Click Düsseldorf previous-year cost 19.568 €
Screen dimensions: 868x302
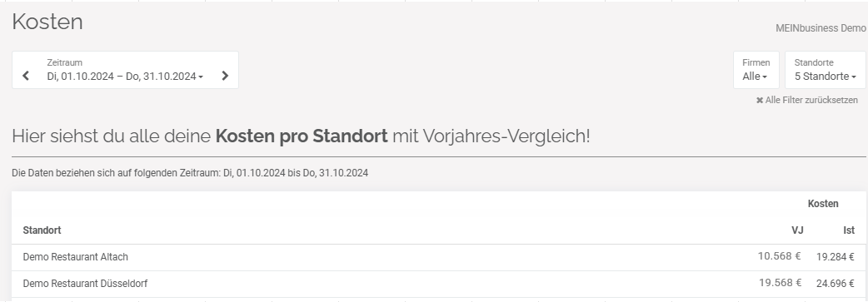point(780,283)
